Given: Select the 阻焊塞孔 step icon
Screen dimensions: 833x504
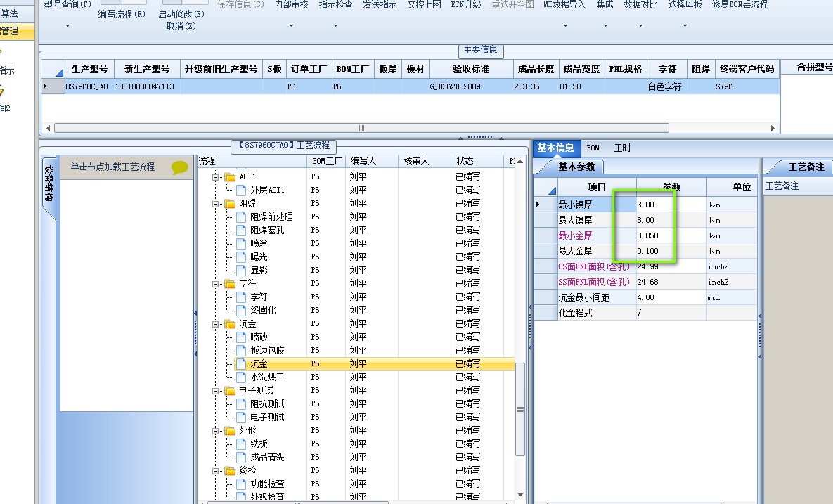Looking at the screenshot, I should pos(240,230).
